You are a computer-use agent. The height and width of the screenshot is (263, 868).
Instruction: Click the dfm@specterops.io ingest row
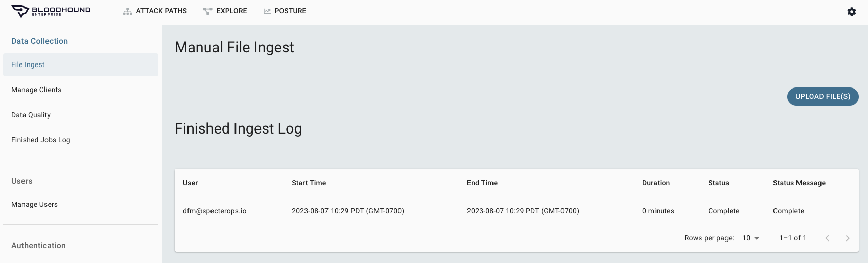[517, 211]
